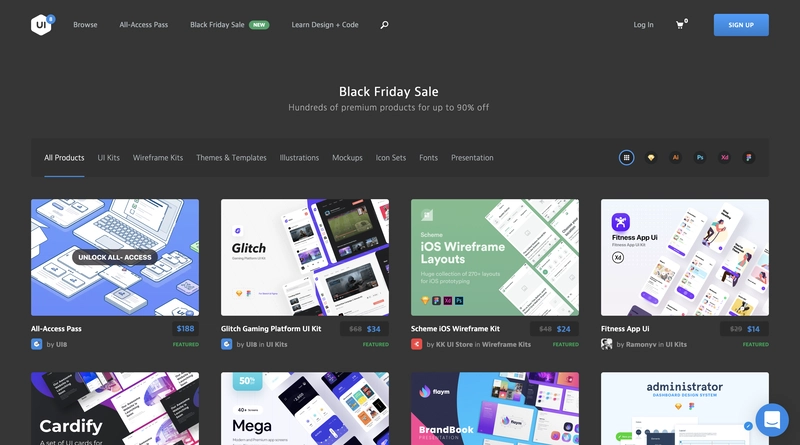800x445 pixels.
Task: Switch to the Mockups tab
Action: pos(347,158)
